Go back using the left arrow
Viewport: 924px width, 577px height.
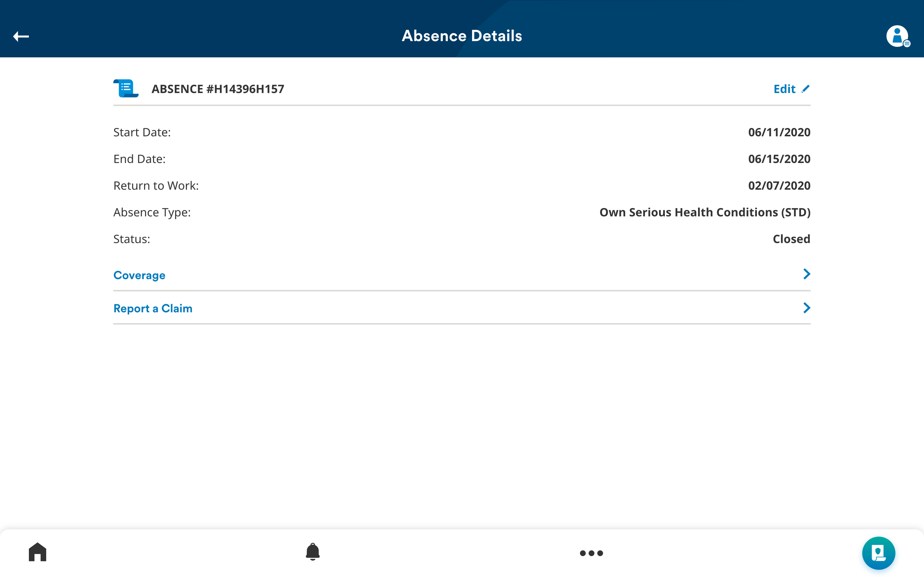point(21,36)
